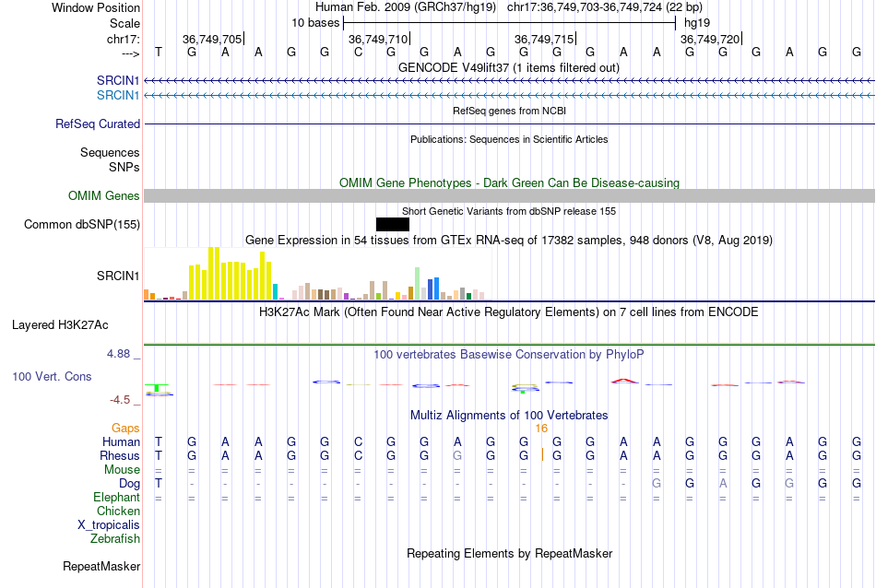Click the light blue SRCIN1 track label
The height and width of the screenshot is (588, 876).
[118, 96]
